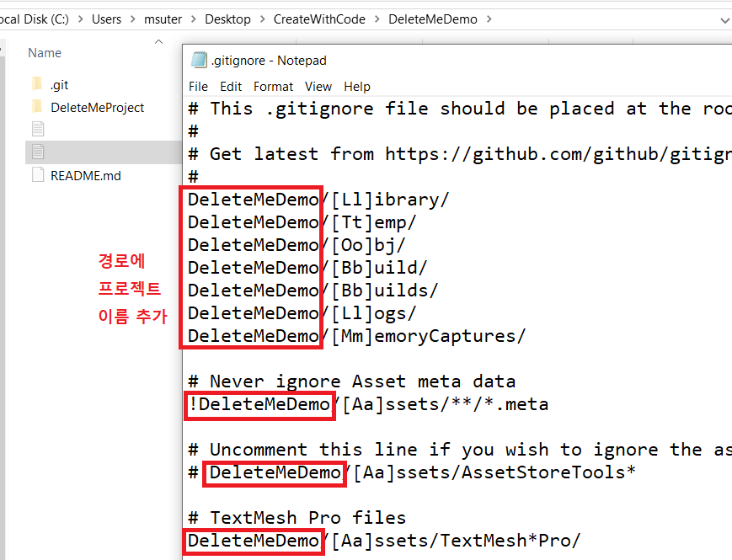Select the highlighted unnamed file icon
The image size is (732, 560).
point(37,152)
